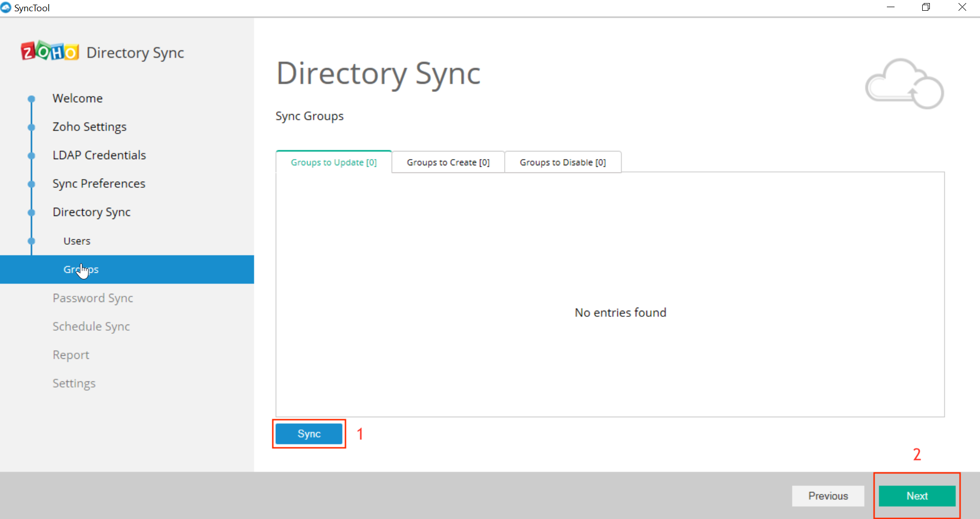The height and width of the screenshot is (519, 980).
Task: Select Users under Directory Sync
Action: [x=76, y=241]
